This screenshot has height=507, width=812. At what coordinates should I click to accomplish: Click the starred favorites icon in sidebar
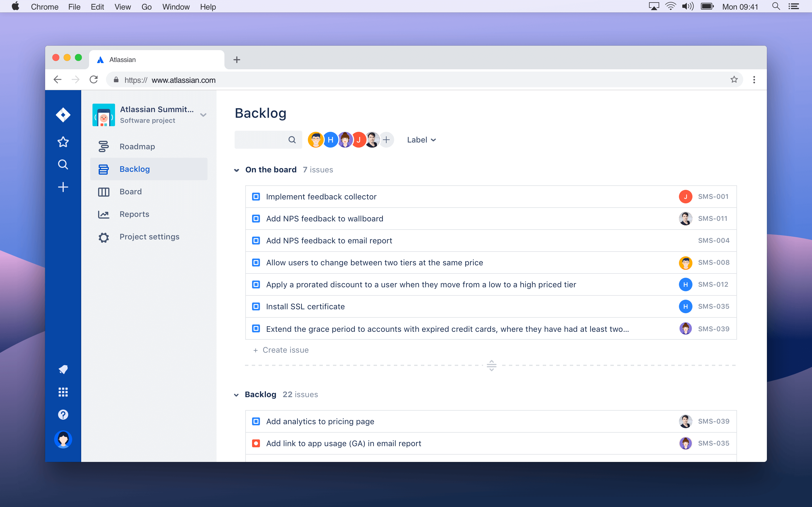tap(63, 142)
